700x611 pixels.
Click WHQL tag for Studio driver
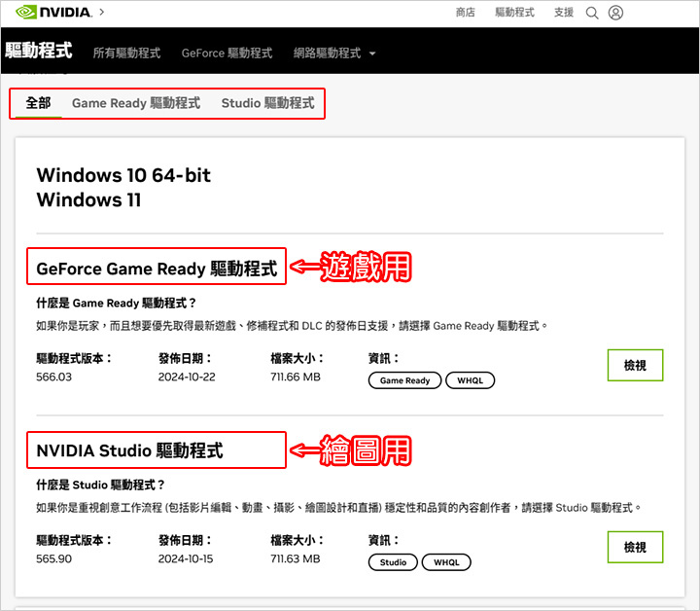point(446,562)
